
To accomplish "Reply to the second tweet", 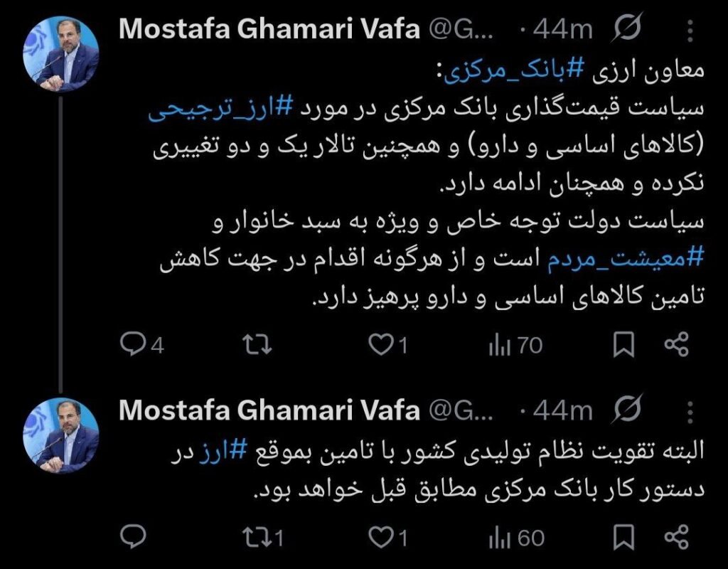I will pyautogui.click(x=132, y=536).
